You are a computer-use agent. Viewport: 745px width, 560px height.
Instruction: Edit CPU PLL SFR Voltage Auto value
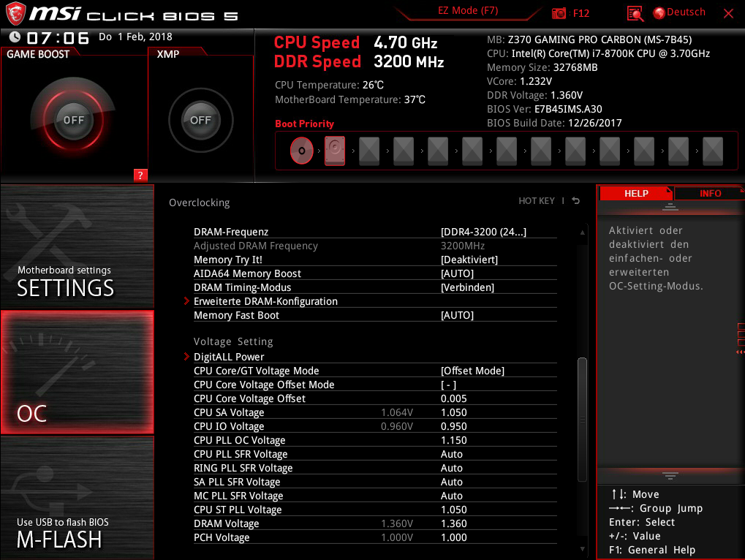[451, 454]
